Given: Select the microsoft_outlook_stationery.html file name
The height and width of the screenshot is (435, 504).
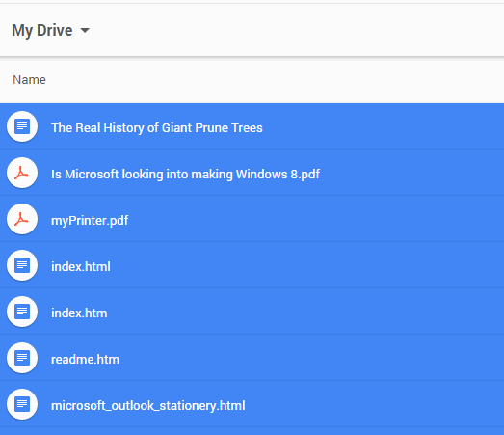Looking at the screenshot, I should (x=148, y=406).
